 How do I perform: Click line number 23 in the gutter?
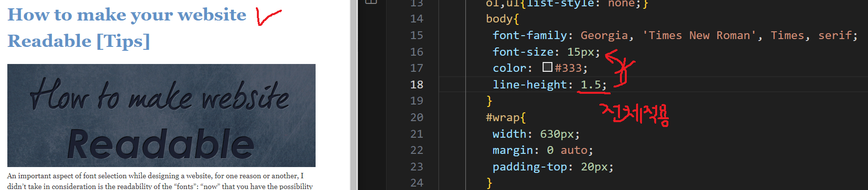tap(416, 167)
